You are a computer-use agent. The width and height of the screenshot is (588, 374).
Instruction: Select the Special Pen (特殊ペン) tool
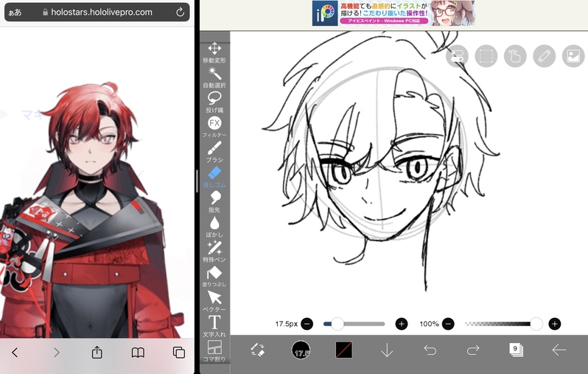pos(214,252)
